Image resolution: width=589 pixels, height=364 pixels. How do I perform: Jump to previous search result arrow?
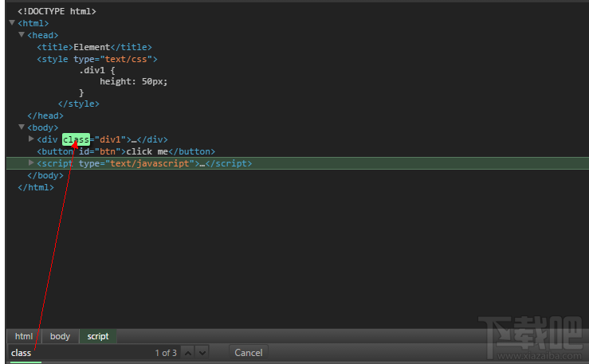187,352
